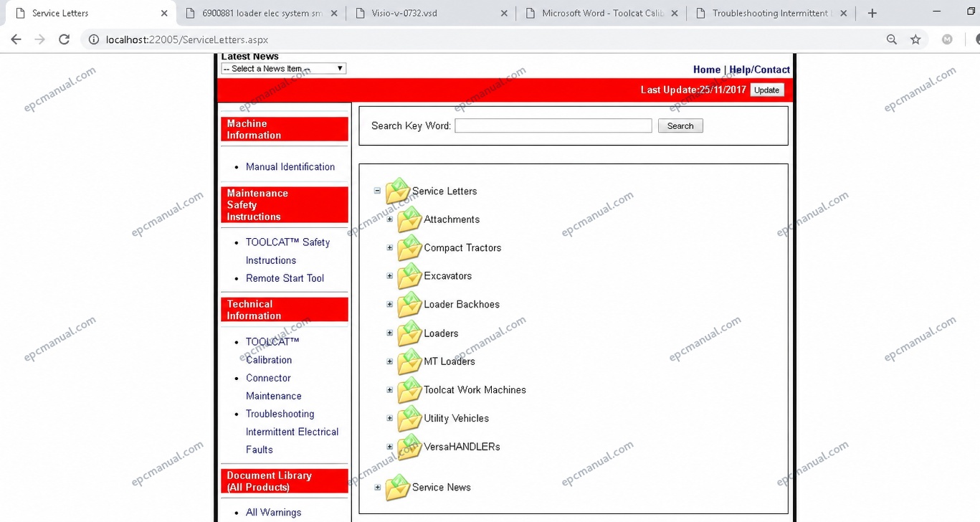
Task: Open the Help/Contact link
Action: click(760, 70)
